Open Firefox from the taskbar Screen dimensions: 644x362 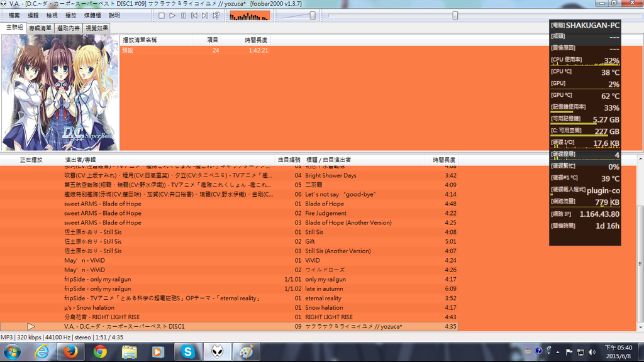point(70,352)
